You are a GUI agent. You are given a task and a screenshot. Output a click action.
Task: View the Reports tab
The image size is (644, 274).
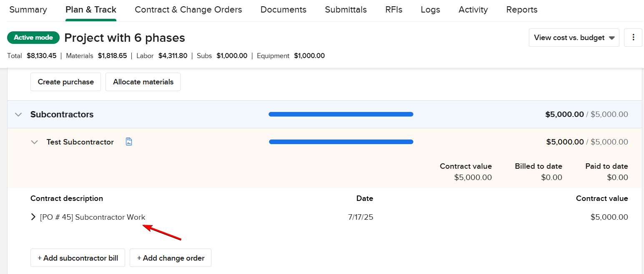[522, 10]
